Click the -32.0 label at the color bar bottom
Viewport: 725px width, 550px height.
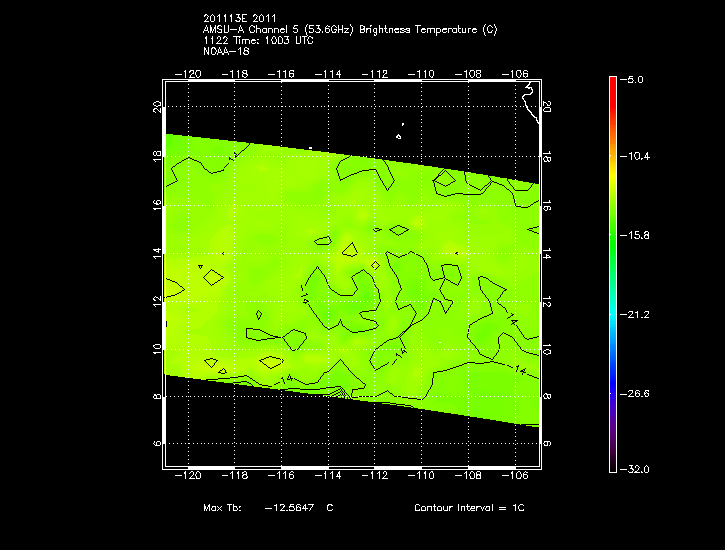[x=636, y=469]
